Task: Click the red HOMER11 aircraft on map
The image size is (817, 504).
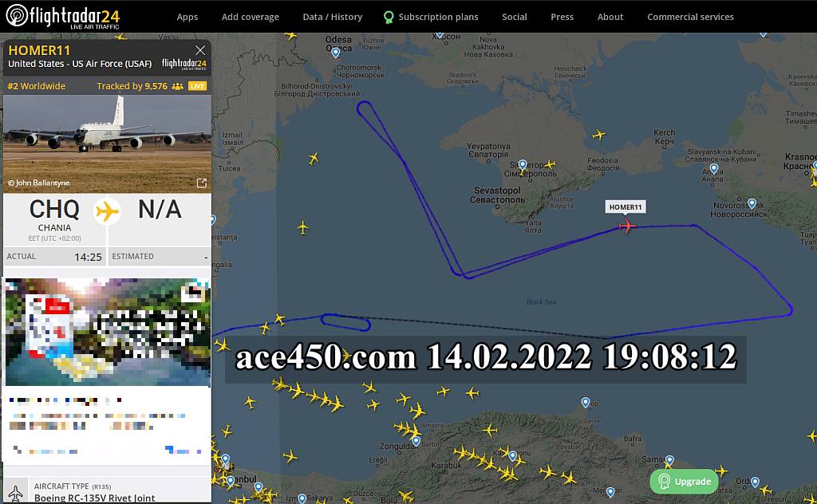Action: [x=627, y=227]
